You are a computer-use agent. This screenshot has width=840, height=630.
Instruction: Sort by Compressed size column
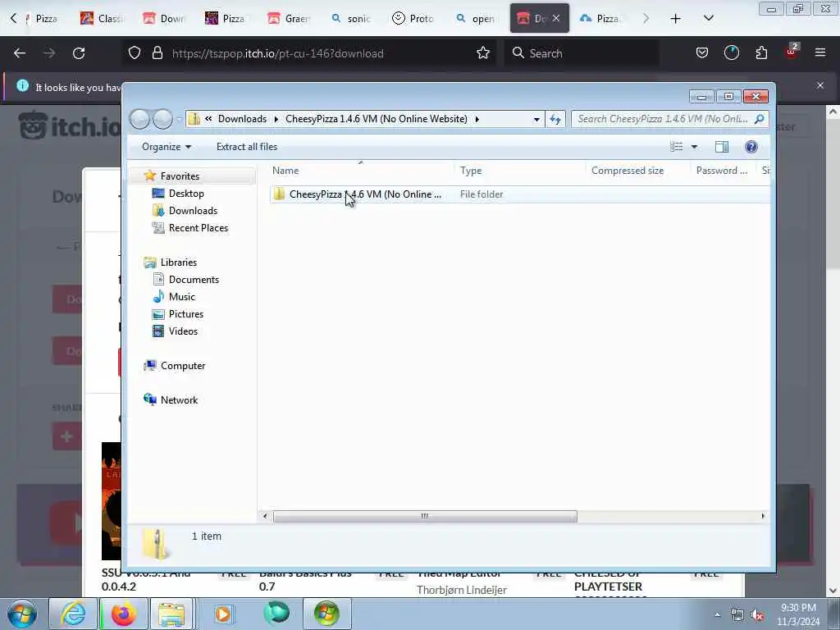click(628, 171)
